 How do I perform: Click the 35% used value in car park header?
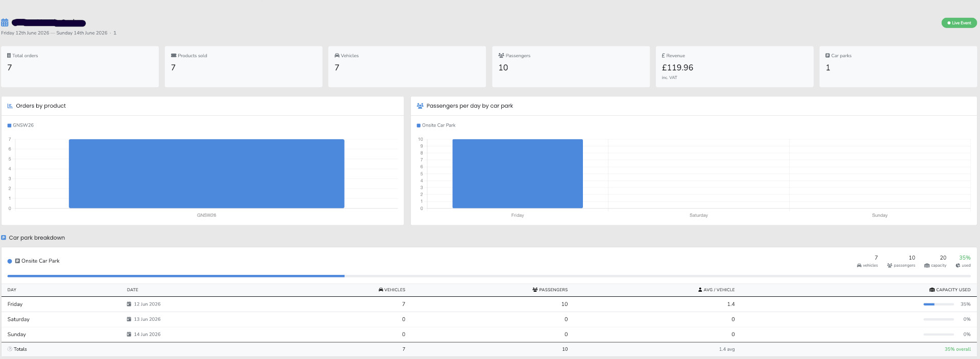point(965,258)
